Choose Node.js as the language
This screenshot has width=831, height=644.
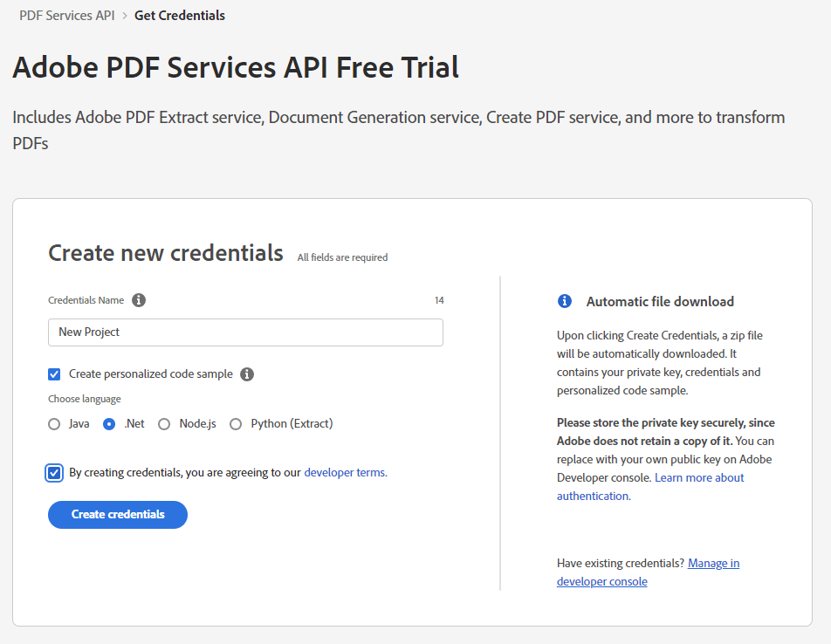(x=164, y=424)
